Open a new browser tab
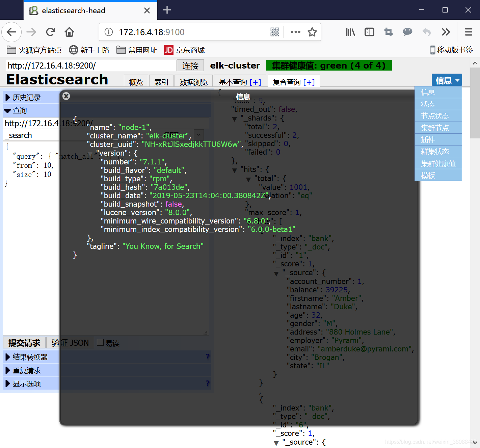 click(167, 10)
